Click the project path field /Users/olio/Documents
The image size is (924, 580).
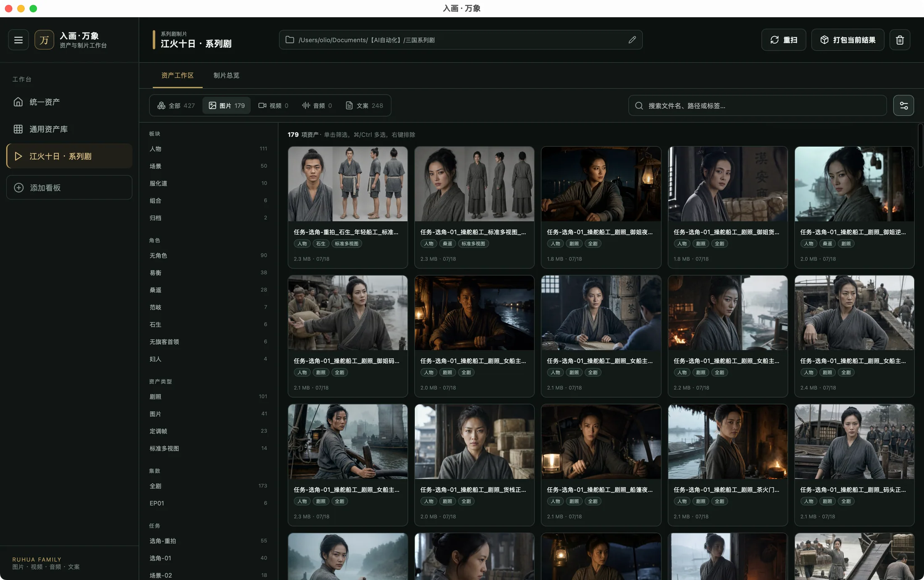(x=461, y=40)
